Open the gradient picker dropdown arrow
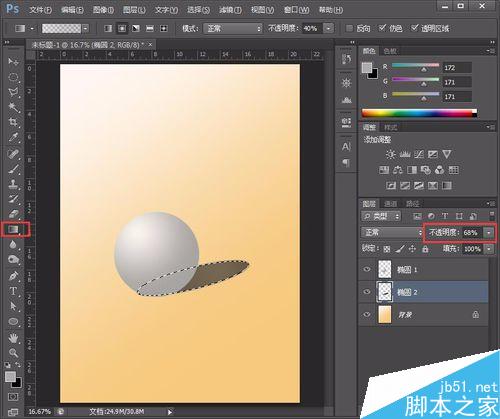Viewport: 500px width, 419px height. click(86, 29)
